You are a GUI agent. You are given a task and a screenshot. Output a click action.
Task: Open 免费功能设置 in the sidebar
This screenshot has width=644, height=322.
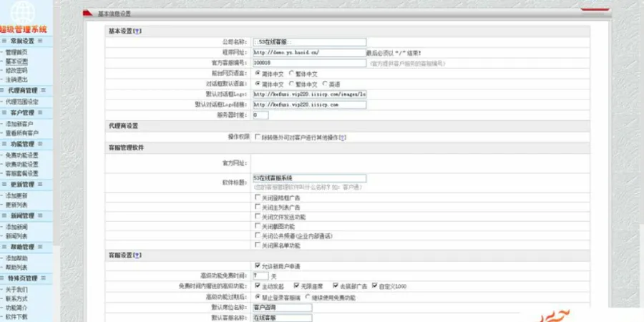point(21,156)
